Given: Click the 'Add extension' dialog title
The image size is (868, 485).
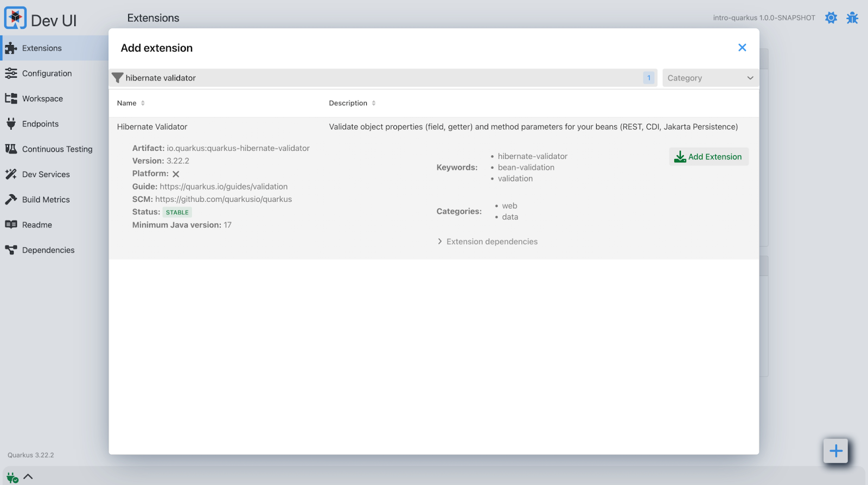Looking at the screenshot, I should [x=157, y=48].
